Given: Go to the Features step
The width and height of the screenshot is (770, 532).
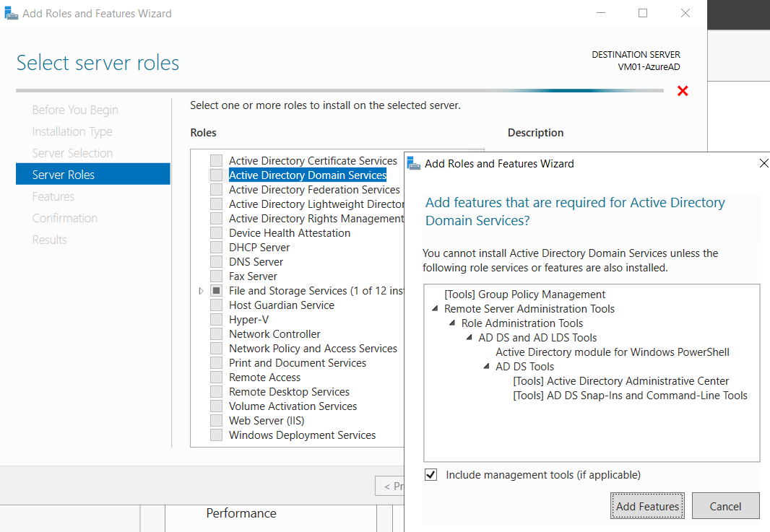Looking at the screenshot, I should tap(53, 196).
